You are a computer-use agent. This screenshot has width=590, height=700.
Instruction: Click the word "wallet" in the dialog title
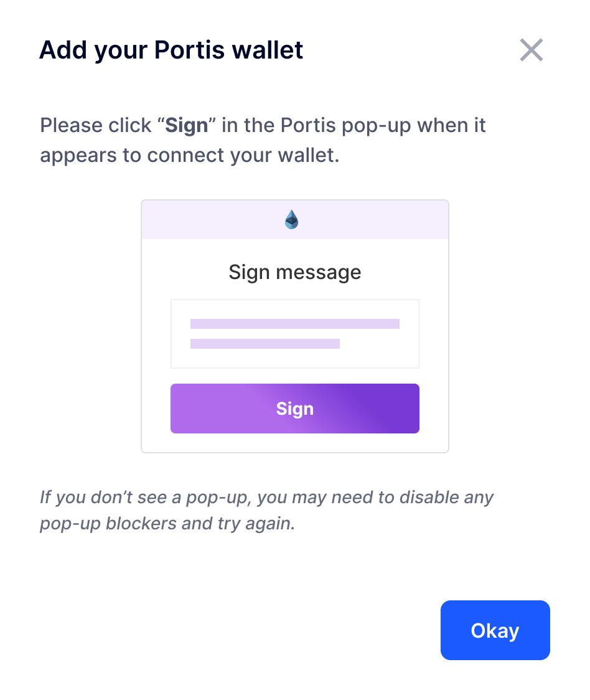coord(268,50)
